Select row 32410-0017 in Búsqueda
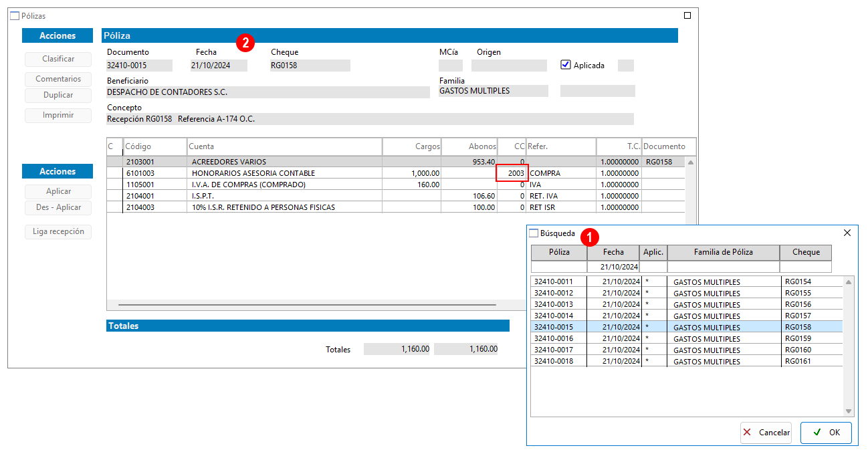Screen dimensions: 868x454 point(687,350)
